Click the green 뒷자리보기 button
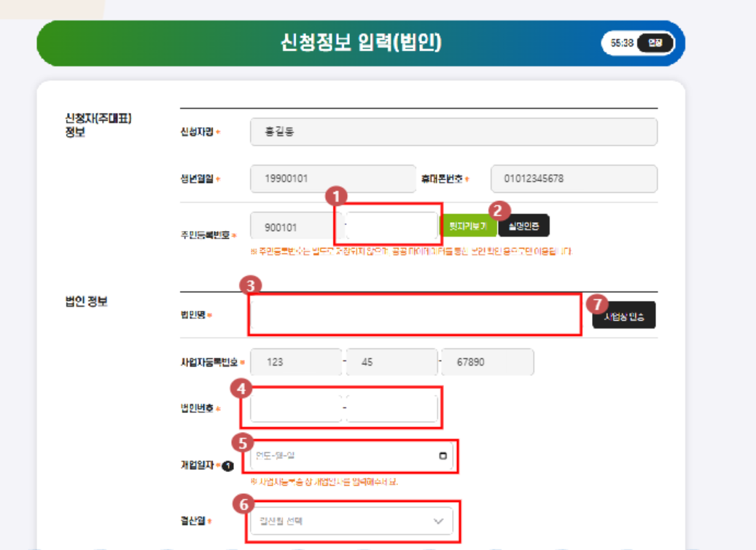Viewport: 756px width, 550px height. click(470, 226)
